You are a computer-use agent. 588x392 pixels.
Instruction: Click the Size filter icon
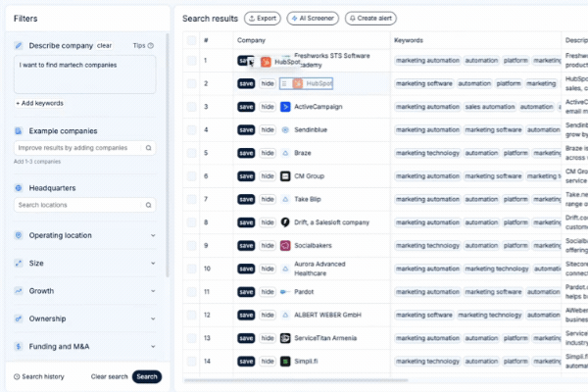click(x=19, y=263)
